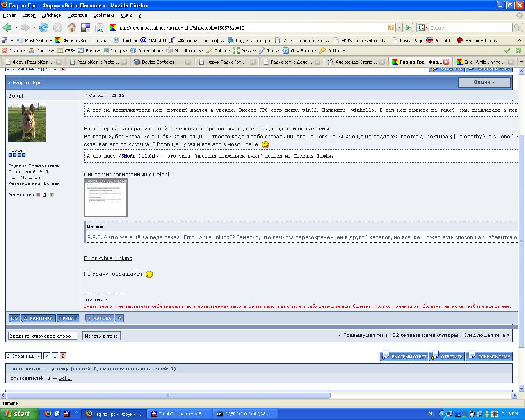Image resolution: width=525 pixels, height=420 pixels.
Task: Toggle the ON status button under the post
Action: point(14,318)
